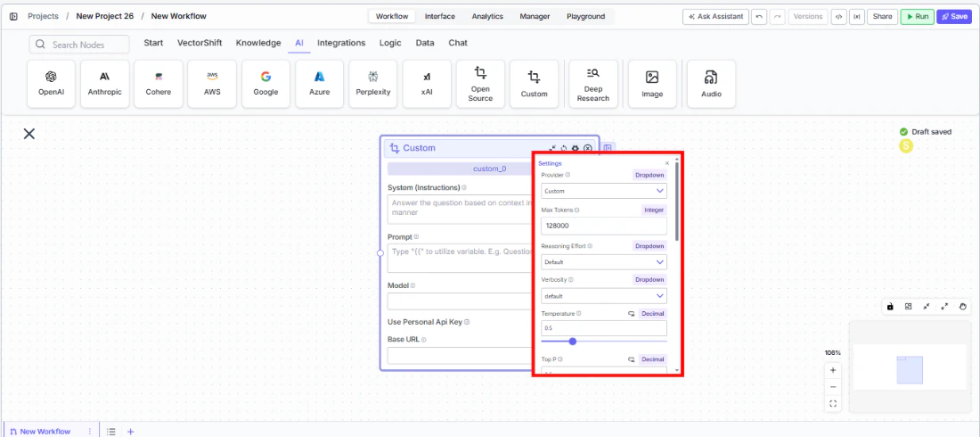Viewport: 980px width, 437px height.
Task: Add an Open Source LLM node
Action: pyautogui.click(x=480, y=84)
